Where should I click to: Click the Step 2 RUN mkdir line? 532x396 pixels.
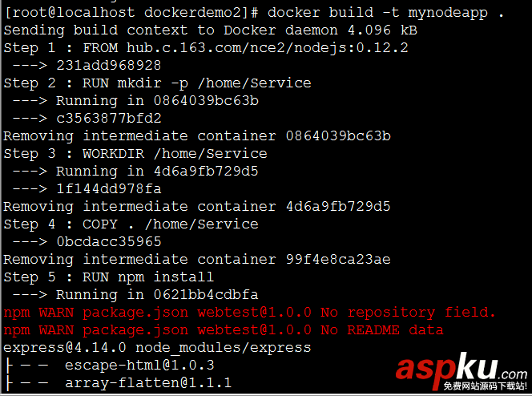coord(157,83)
